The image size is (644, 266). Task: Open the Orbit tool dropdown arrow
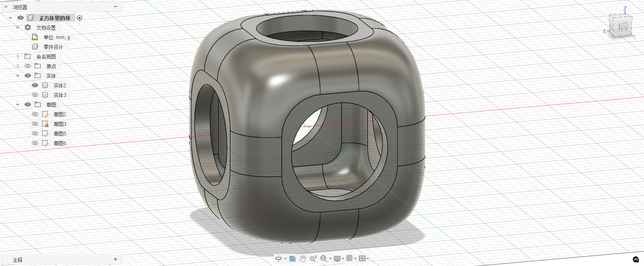pyautogui.click(x=285, y=259)
